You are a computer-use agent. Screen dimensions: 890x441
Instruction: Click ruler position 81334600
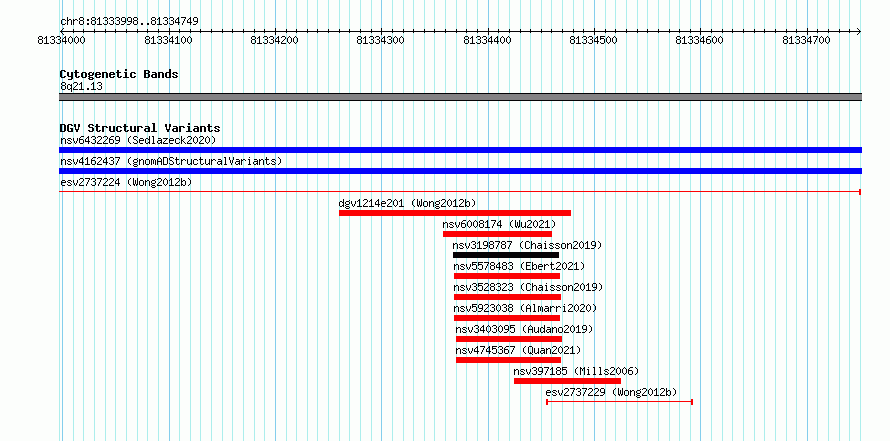(700, 40)
